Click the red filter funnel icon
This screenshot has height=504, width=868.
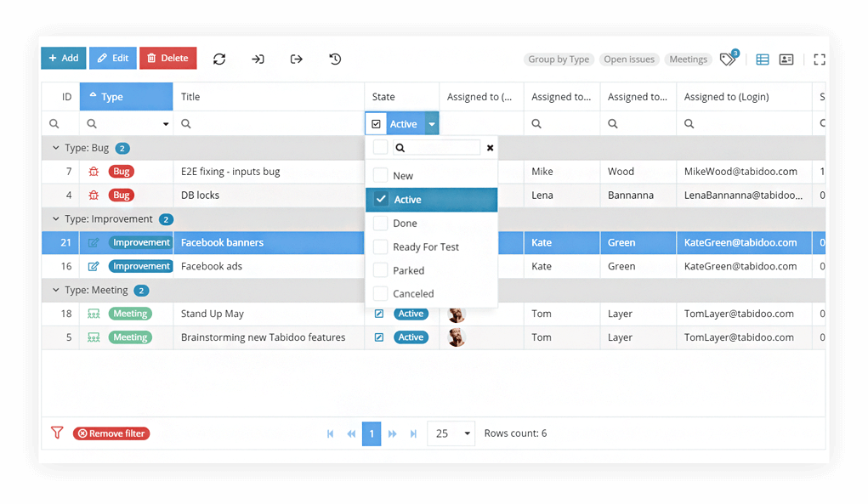(x=57, y=433)
